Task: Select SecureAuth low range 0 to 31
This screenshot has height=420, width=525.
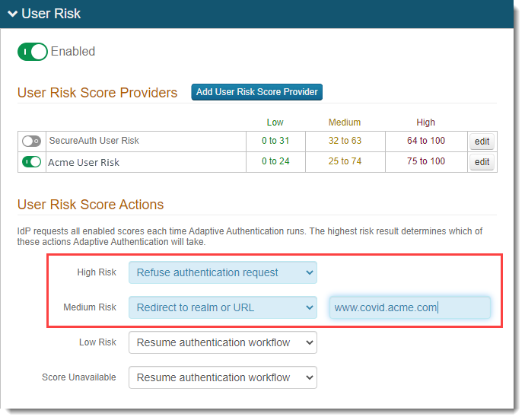Action: [x=275, y=141]
